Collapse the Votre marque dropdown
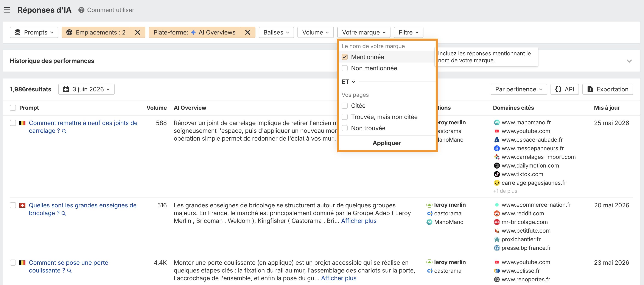This screenshot has height=285, width=644. (364, 32)
